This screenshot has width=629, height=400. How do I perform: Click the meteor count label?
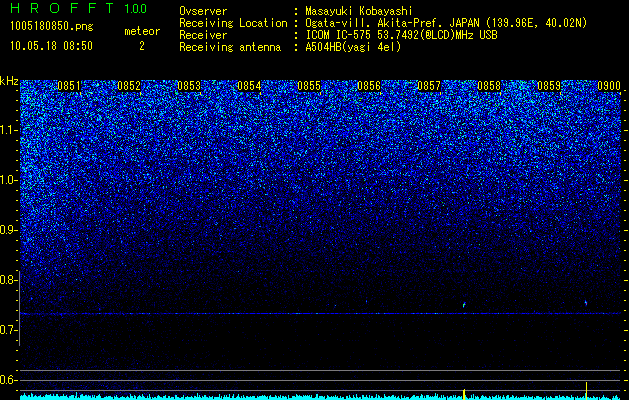click(142, 31)
